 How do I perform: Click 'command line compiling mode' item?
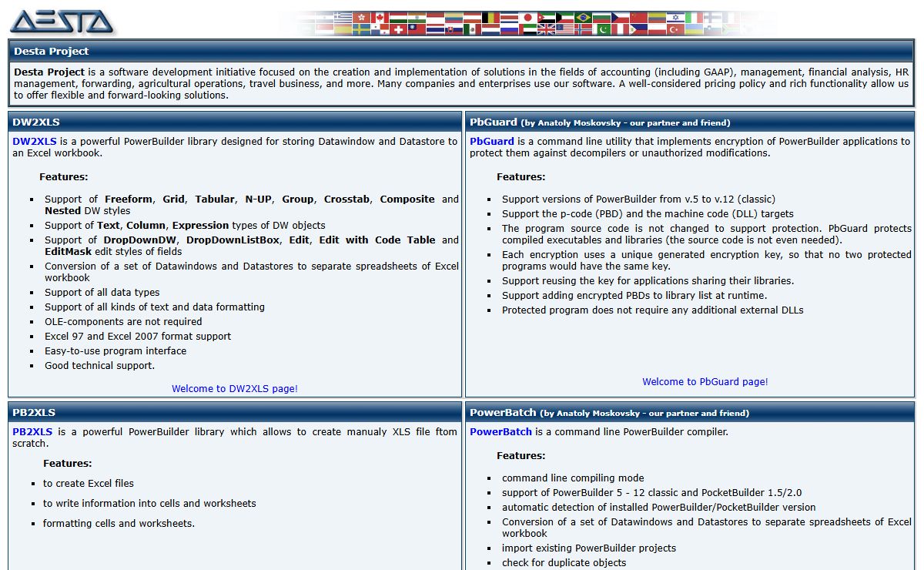tap(573, 478)
